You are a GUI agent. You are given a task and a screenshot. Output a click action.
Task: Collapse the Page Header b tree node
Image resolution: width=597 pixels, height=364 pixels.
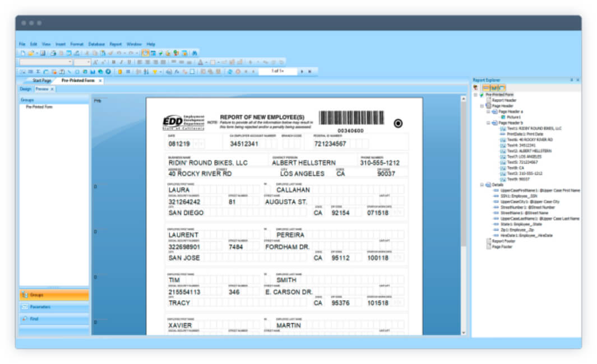[488, 123]
